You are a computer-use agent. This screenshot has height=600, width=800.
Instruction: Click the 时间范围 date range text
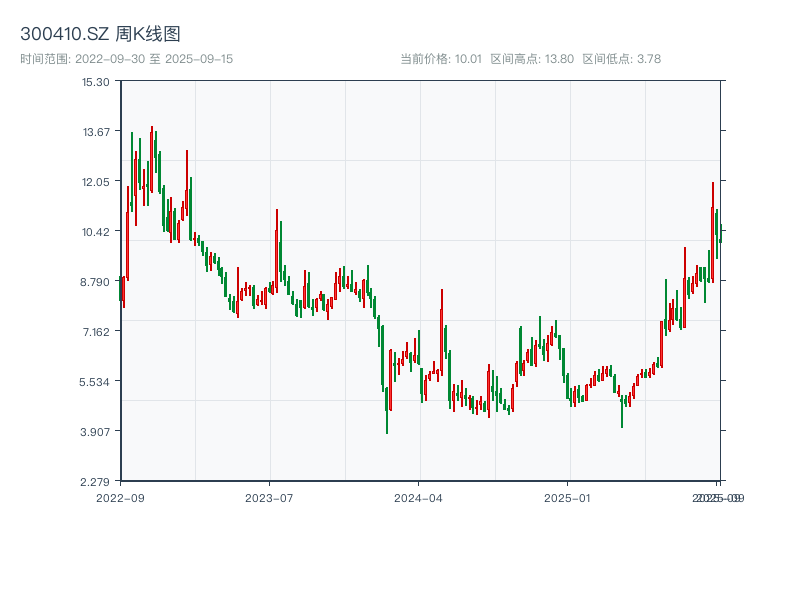[x=127, y=59]
